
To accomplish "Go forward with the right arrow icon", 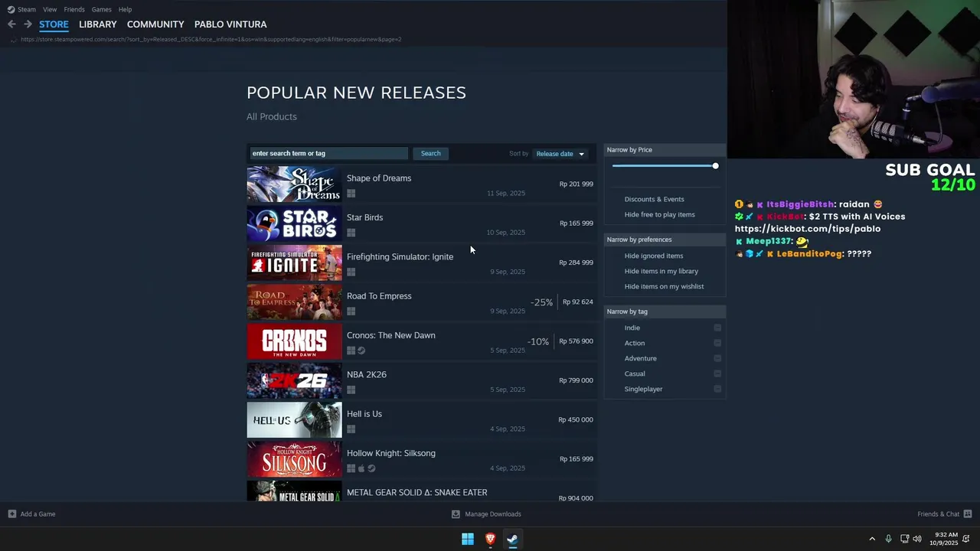I will pos(28,24).
